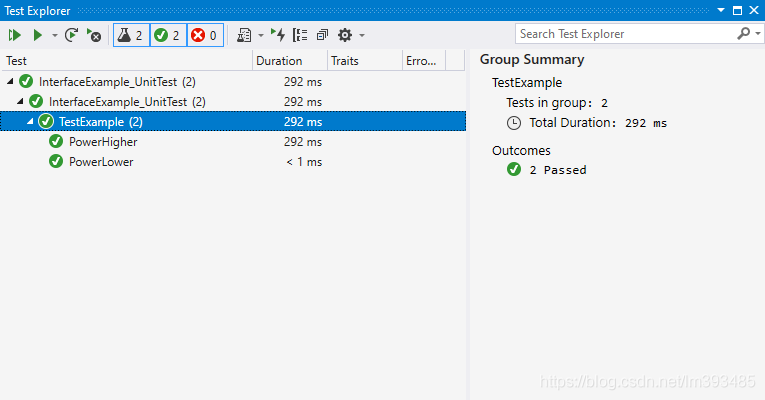Image resolution: width=765 pixels, height=400 pixels.
Task: Open the playlist file icon
Action: (244, 35)
